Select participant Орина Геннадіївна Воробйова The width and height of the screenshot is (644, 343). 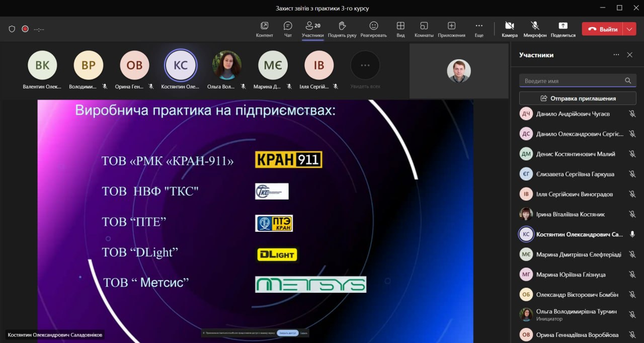point(578,334)
